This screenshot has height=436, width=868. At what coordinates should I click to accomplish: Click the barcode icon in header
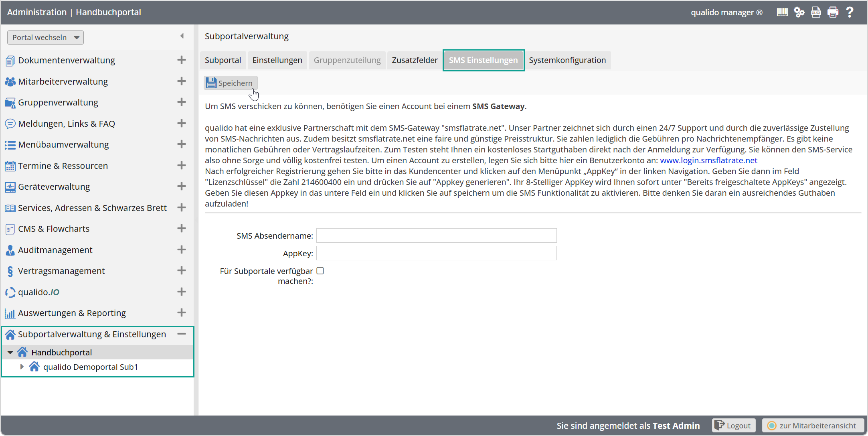782,12
